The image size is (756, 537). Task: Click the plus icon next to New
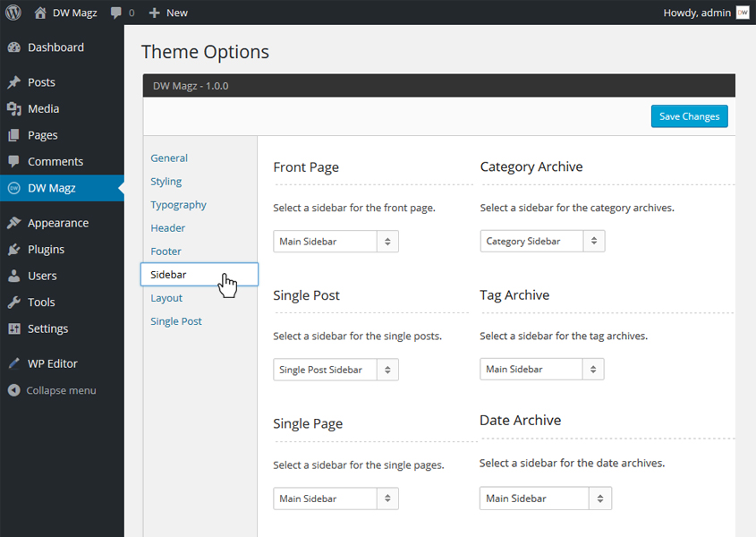click(x=154, y=13)
